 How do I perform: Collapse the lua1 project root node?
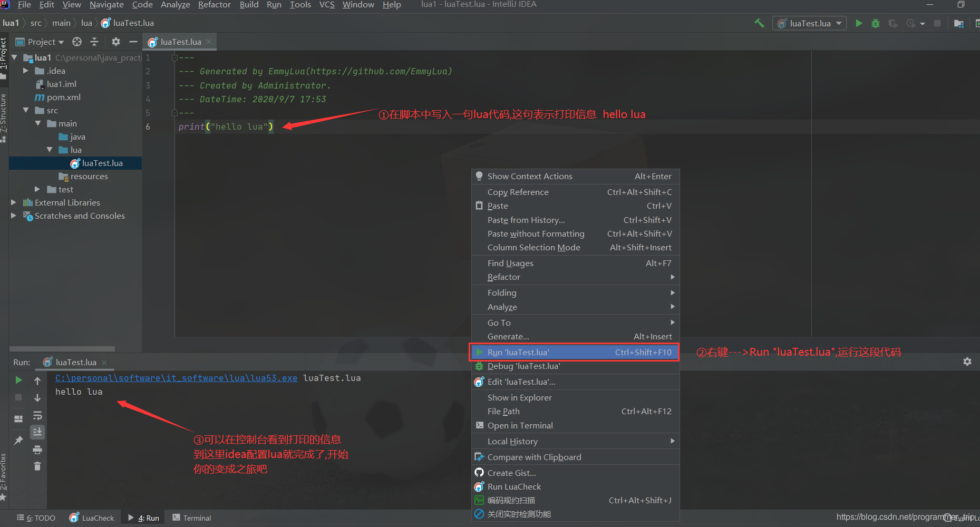pos(14,57)
